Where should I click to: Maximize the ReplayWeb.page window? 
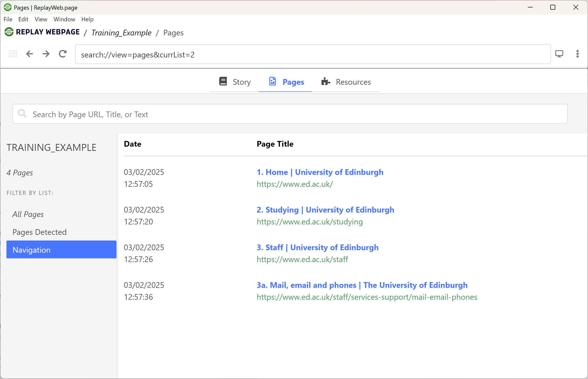point(553,7)
